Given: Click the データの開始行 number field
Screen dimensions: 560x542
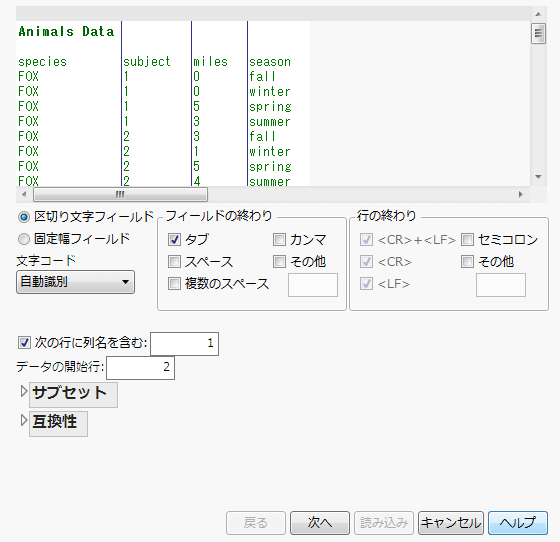Looking at the screenshot, I should (140, 367).
